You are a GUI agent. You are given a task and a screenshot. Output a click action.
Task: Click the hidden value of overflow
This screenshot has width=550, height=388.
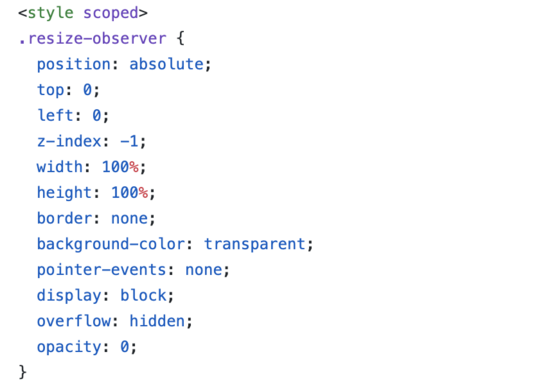tap(157, 321)
